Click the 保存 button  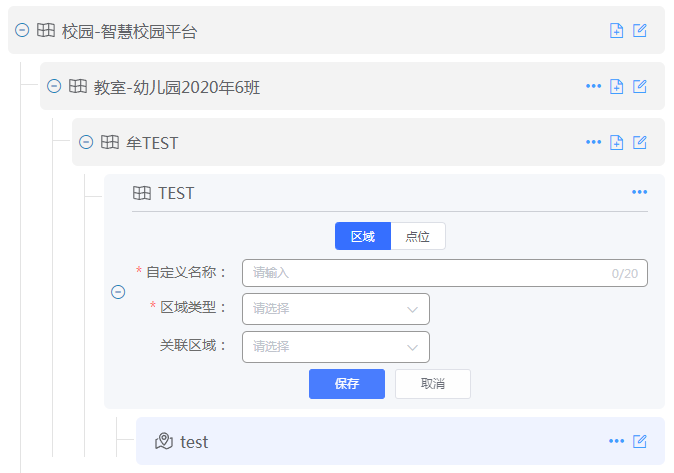click(347, 384)
